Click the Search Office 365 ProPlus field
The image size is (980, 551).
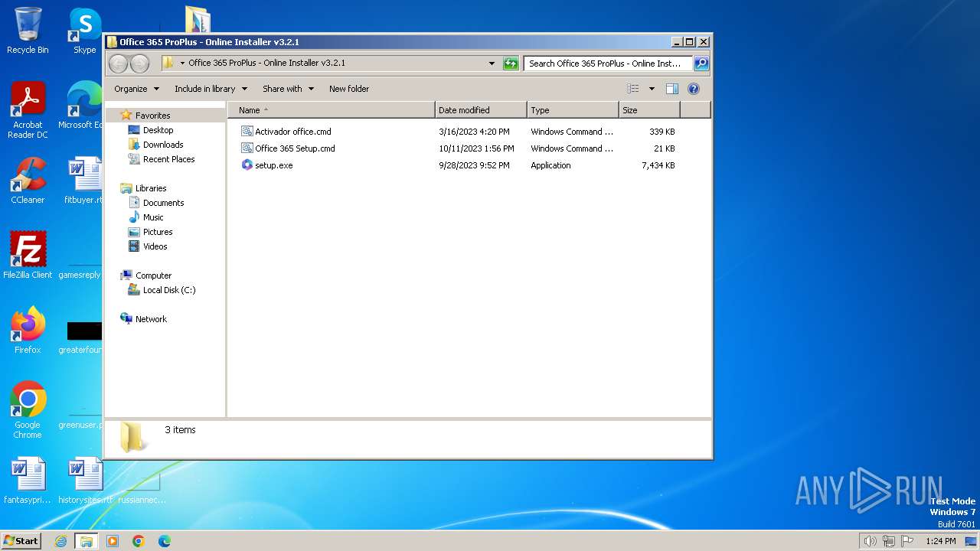click(x=608, y=64)
